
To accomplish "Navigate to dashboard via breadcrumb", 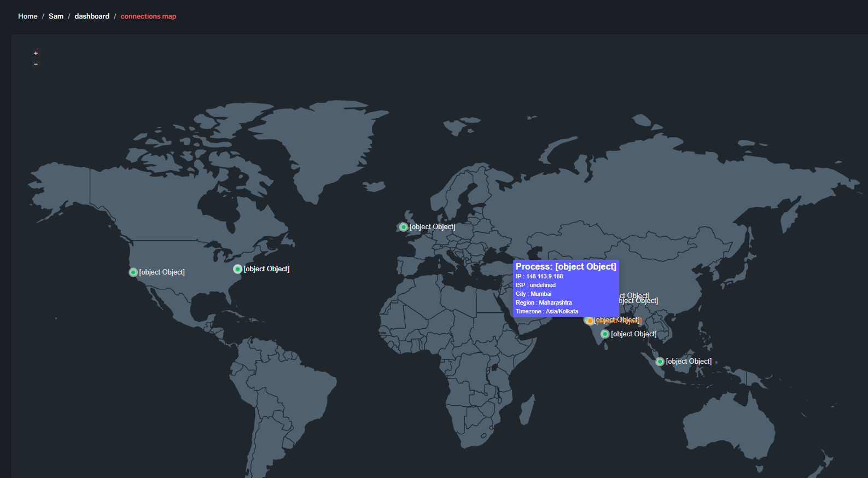I will tap(92, 16).
